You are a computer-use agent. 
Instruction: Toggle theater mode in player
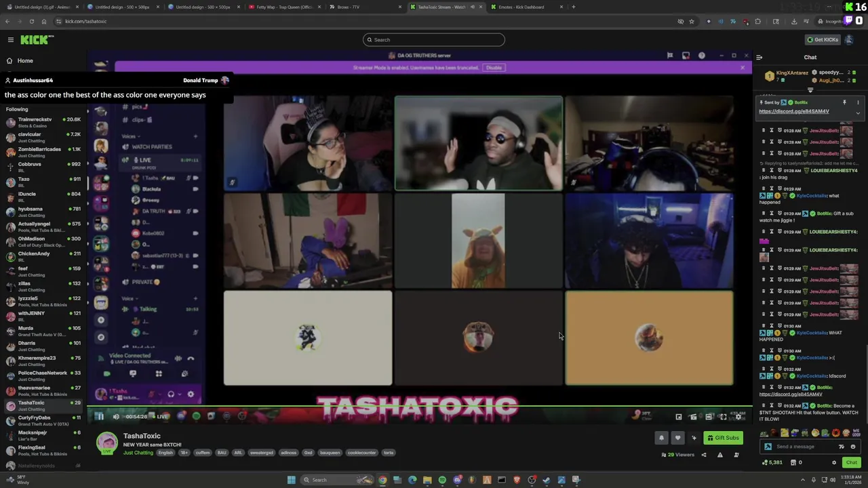coord(709,417)
